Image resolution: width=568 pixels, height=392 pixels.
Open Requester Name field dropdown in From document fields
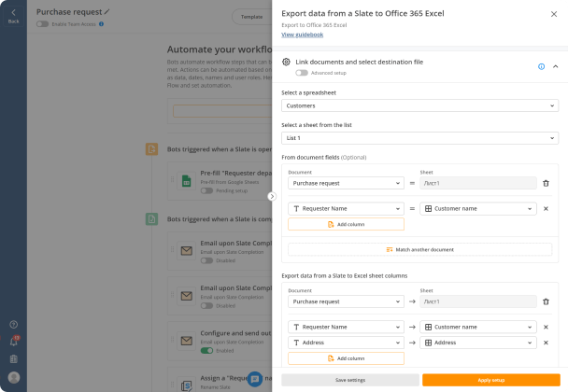point(346,208)
